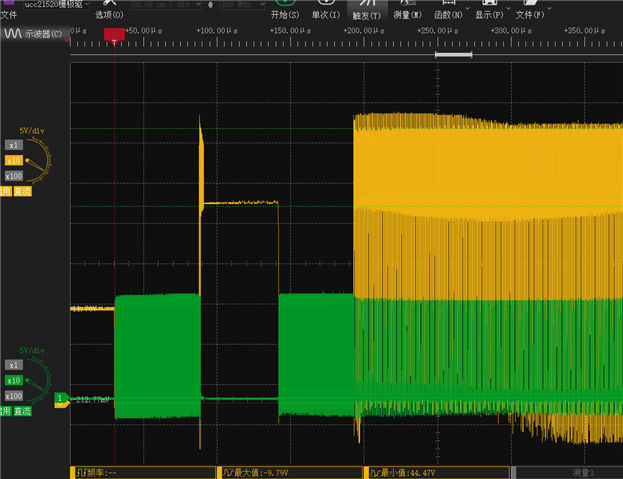
Task: Click the 最大值 -9.79V measurement box
Action: [x=290, y=473]
